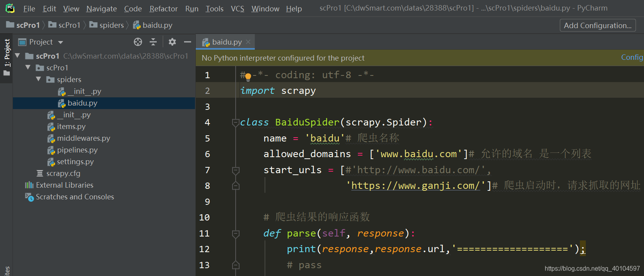Click the folder icon below the Project side tab
This screenshot has height=276, width=644.
pyautogui.click(x=7, y=73)
